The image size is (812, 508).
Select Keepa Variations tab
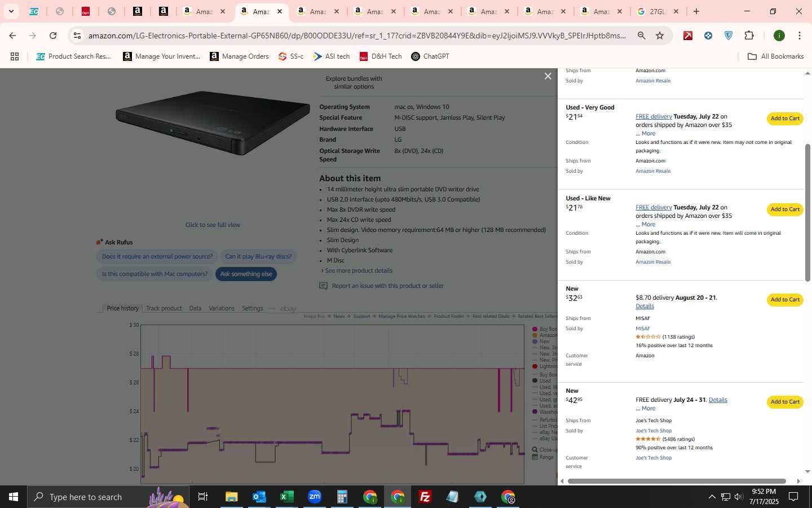point(221,309)
